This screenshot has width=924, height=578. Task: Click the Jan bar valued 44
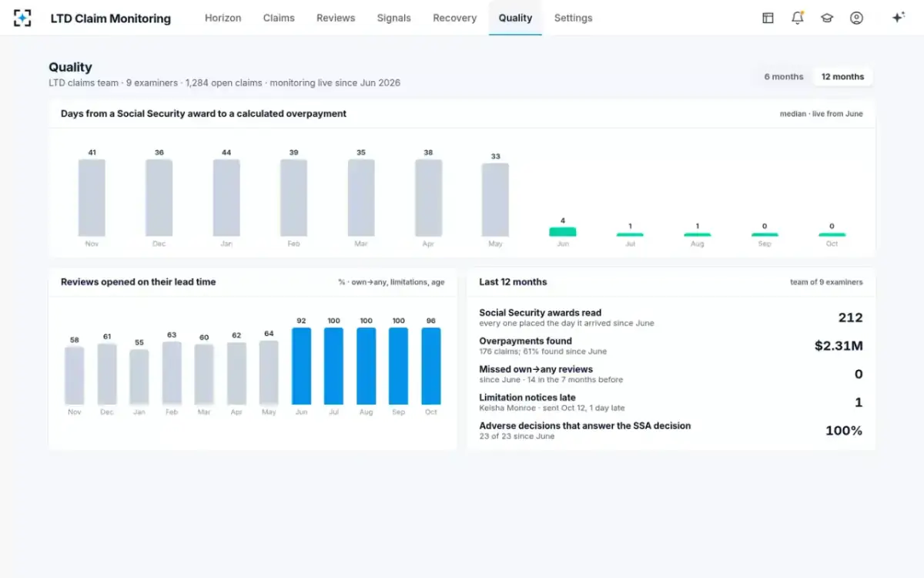pyautogui.click(x=226, y=197)
